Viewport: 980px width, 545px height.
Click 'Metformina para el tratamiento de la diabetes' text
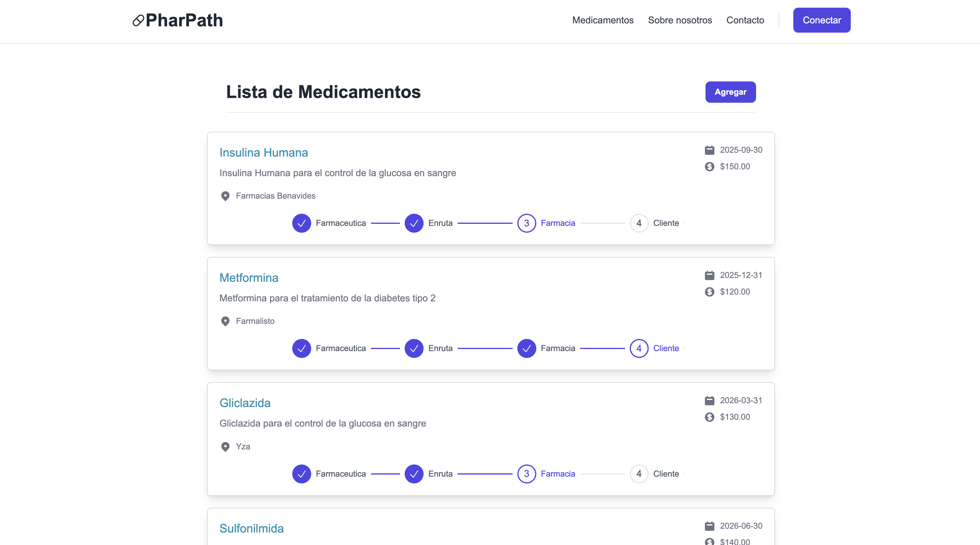tap(327, 298)
